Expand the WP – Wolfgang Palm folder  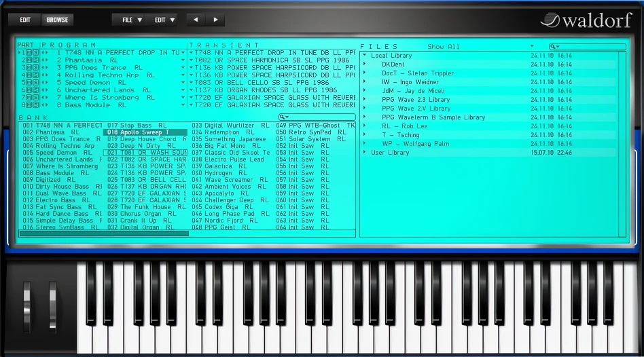click(x=364, y=144)
